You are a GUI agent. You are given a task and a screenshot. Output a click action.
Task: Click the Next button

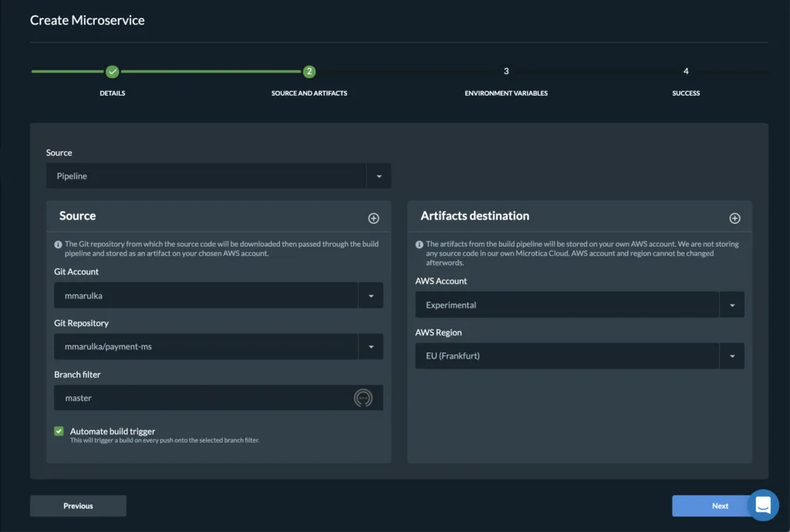click(720, 506)
